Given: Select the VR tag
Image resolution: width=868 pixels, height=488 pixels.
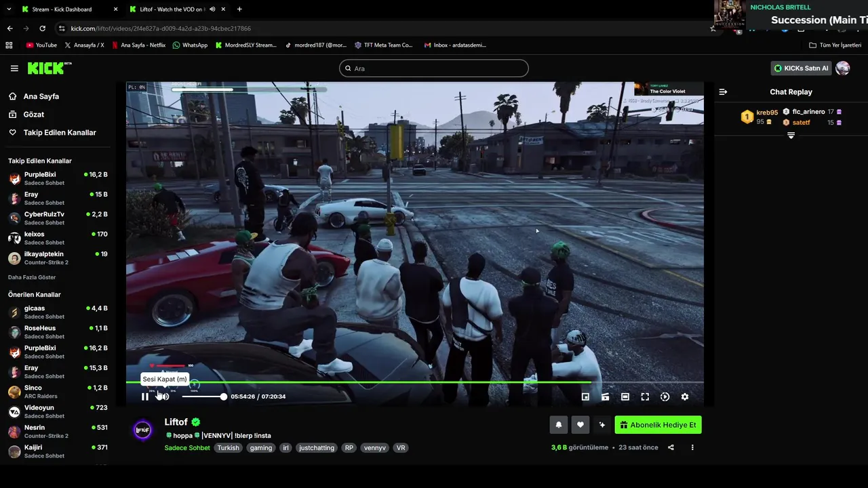Looking at the screenshot, I should [401, 448].
